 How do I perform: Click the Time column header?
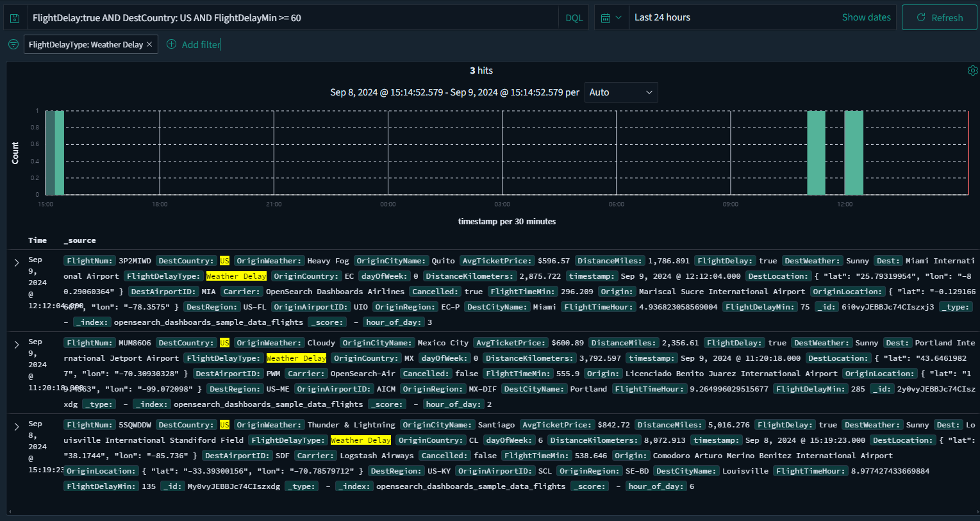coord(37,240)
